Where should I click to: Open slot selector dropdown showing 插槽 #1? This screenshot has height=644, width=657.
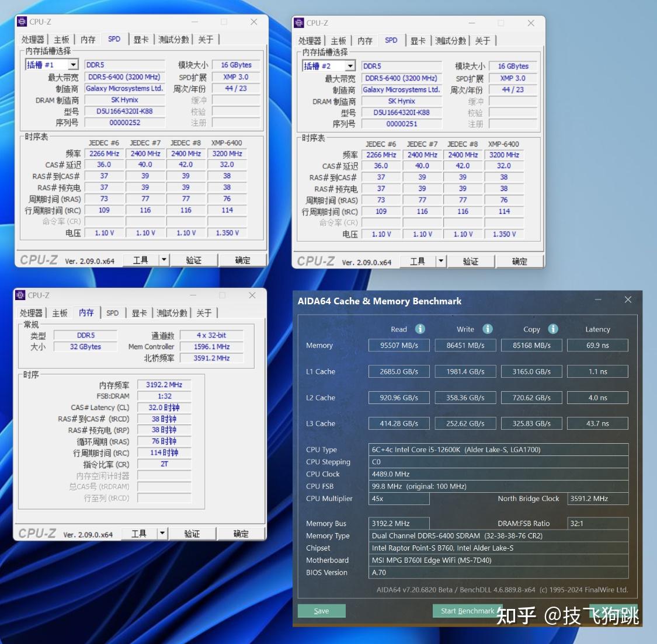coord(74,65)
